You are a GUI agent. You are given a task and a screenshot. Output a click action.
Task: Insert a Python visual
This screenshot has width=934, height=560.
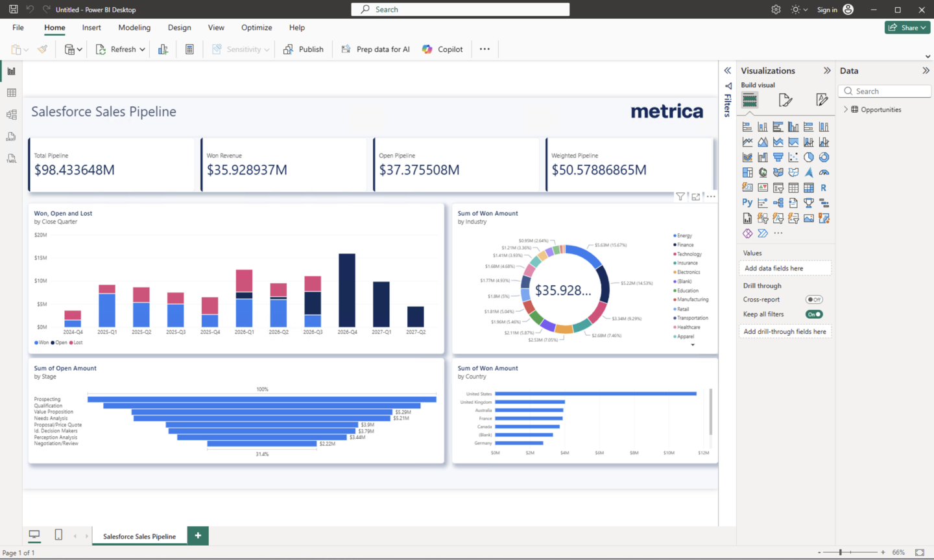747,203
